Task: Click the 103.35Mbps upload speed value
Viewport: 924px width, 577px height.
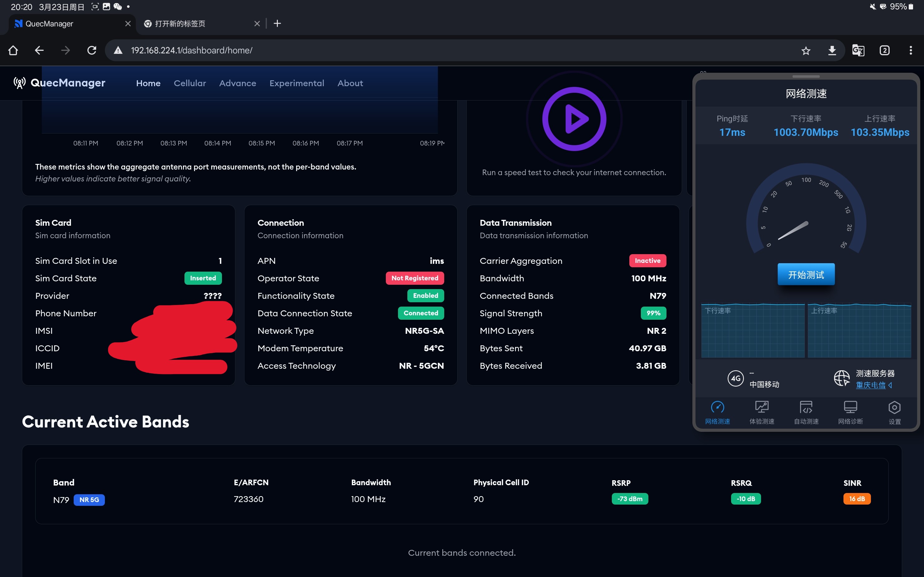Action: pos(880,132)
